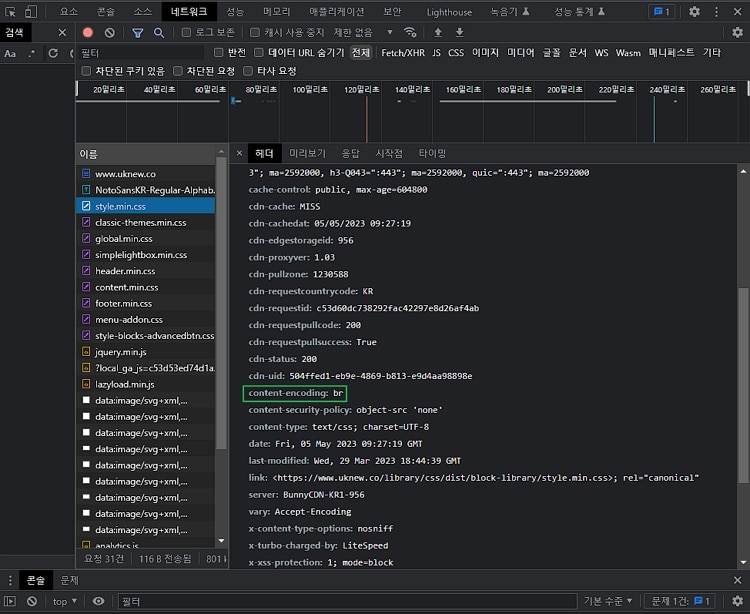
Task: Click the live expression eye icon
Action: [99, 601]
